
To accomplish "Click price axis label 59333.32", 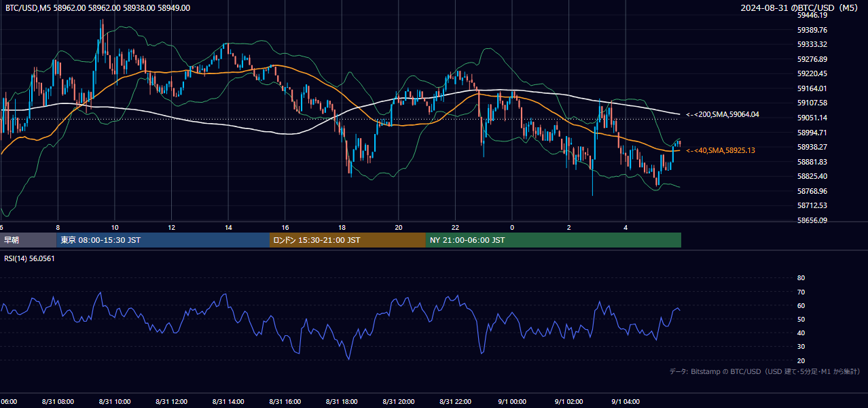I will click(812, 44).
